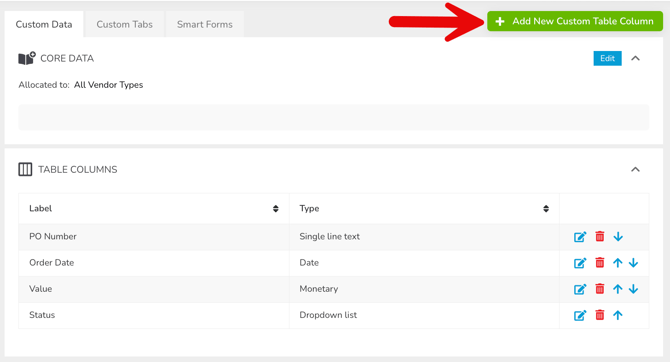Edit the PO Number column
Image resolution: width=670 pixels, height=362 pixels.
click(580, 236)
